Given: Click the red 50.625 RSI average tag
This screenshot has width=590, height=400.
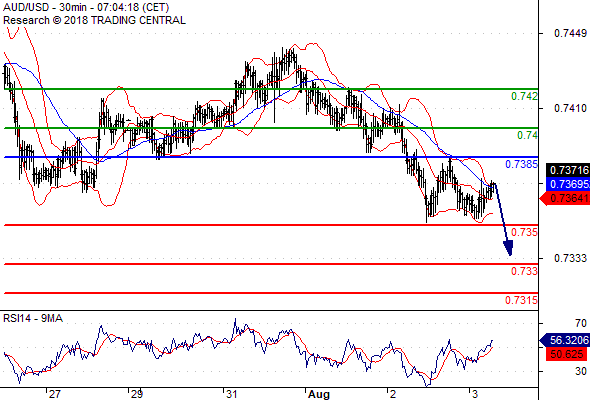Looking at the screenshot, I should [x=566, y=354].
